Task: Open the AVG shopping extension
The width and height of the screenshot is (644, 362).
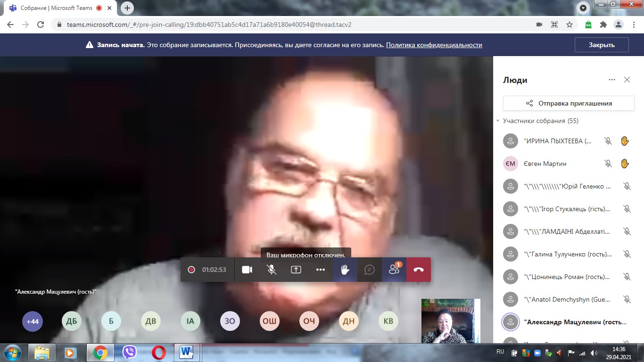Action: click(x=588, y=25)
